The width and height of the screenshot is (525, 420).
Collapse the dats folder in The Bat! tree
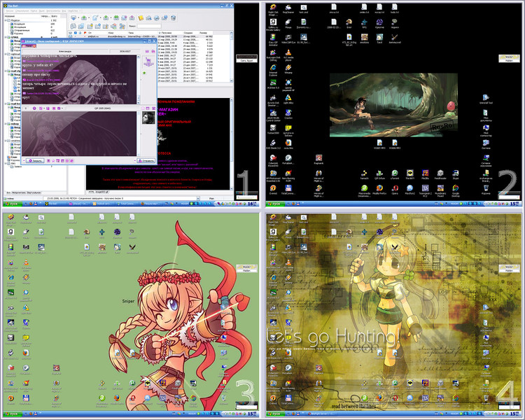click(6, 163)
